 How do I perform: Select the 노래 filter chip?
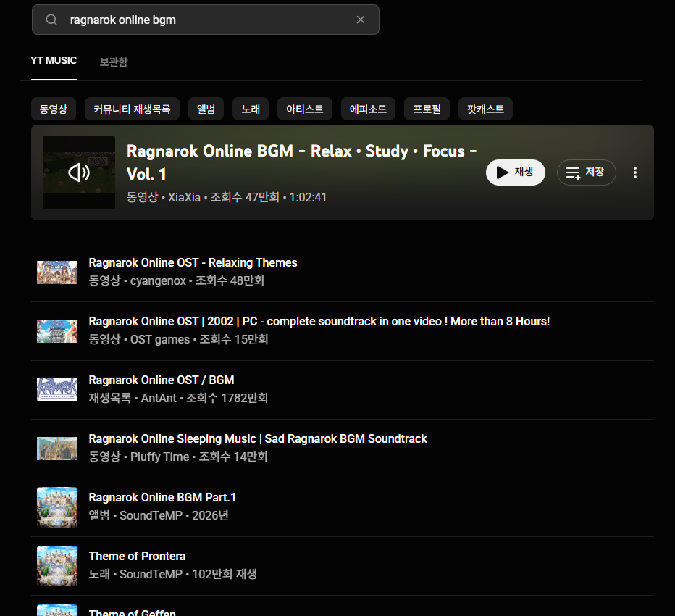pyautogui.click(x=251, y=109)
